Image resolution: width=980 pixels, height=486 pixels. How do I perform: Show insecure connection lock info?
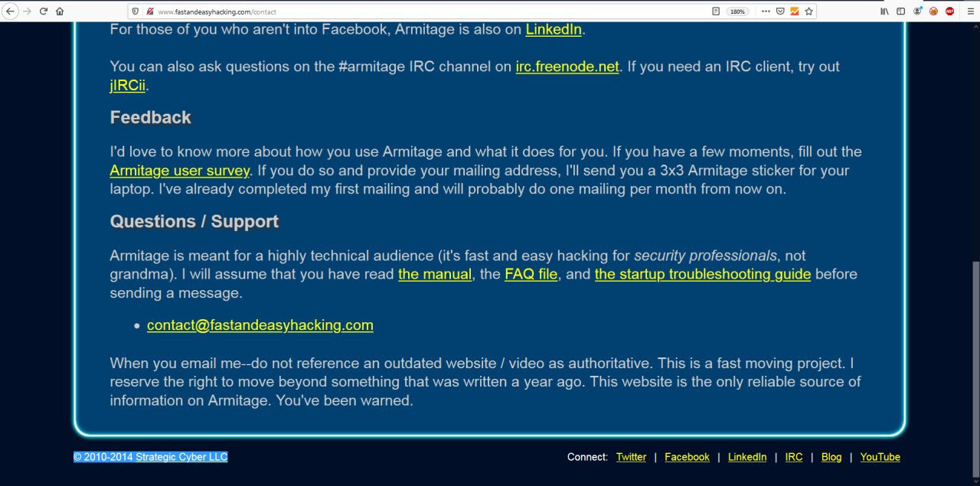150,11
